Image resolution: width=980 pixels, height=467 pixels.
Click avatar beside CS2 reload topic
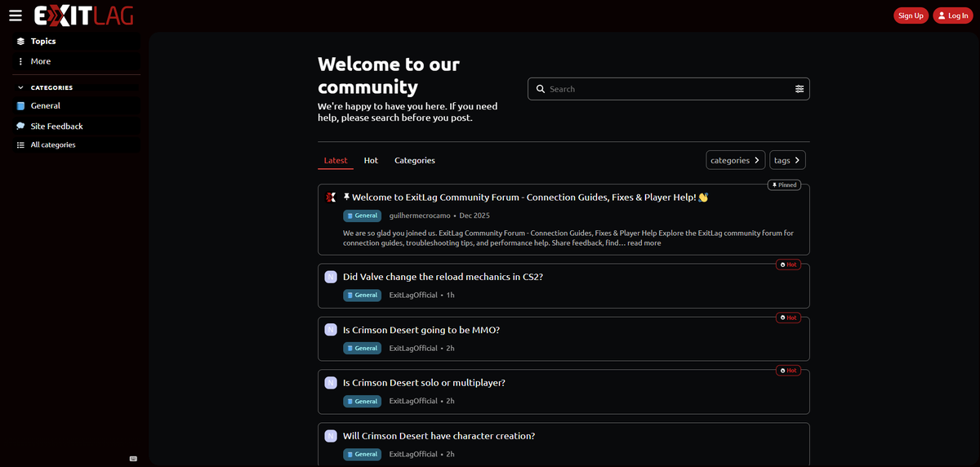coord(331,277)
